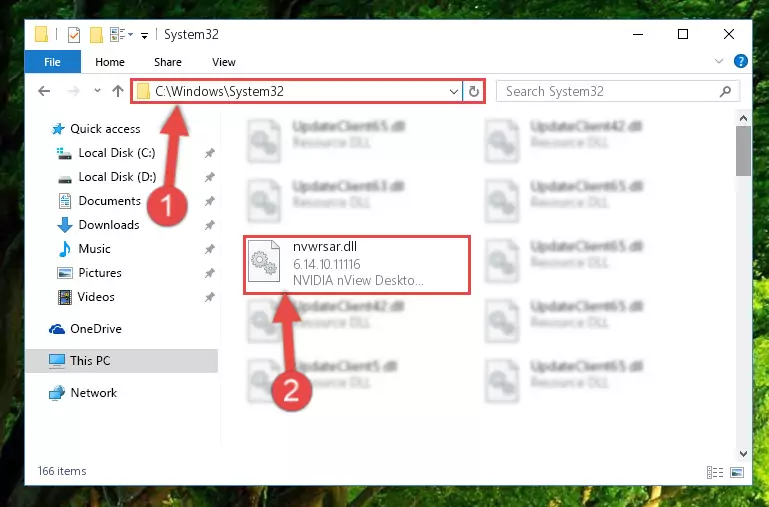Expand the address bar history dropdown
Image resolution: width=769 pixels, height=507 pixels.
454,92
